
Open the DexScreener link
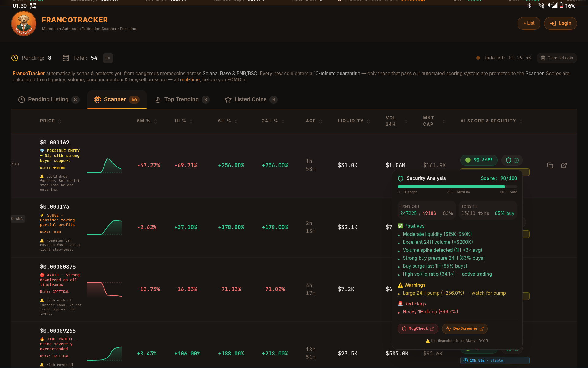tap(465, 329)
